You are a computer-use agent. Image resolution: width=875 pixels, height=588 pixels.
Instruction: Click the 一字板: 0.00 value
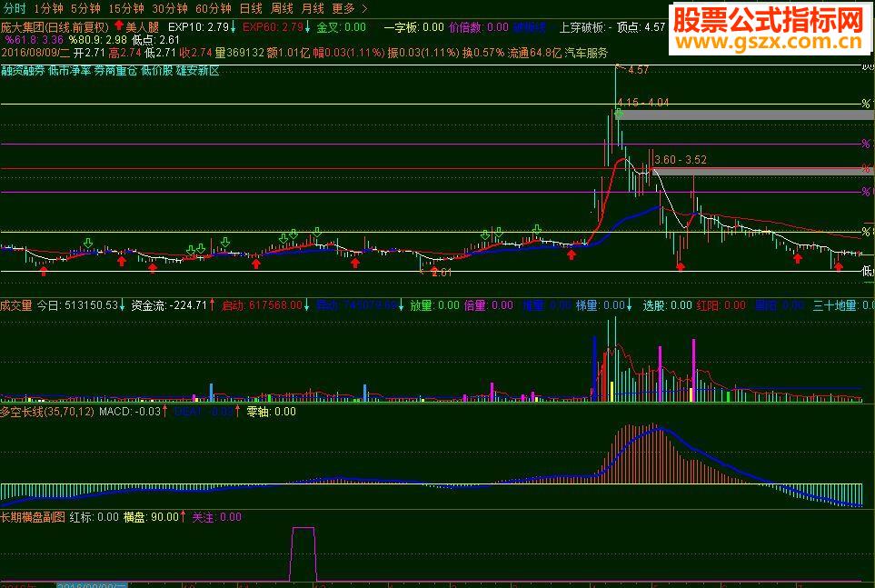[x=414, y=26]
